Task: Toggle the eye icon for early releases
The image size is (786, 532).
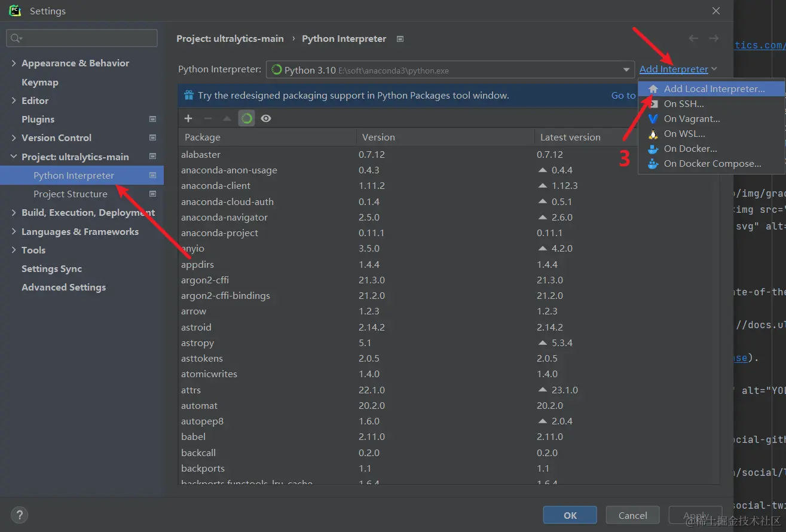Action: (x=266, y=118)
